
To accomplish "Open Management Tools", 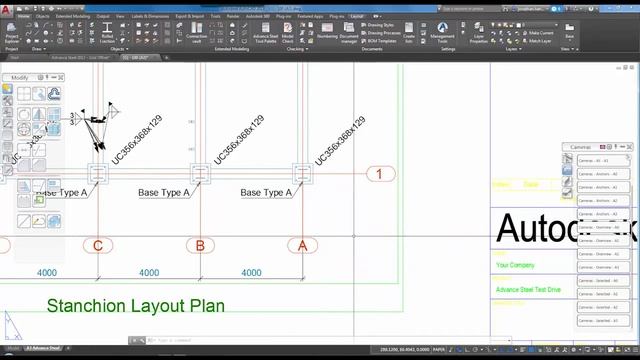I will click(x=442, y=33).
